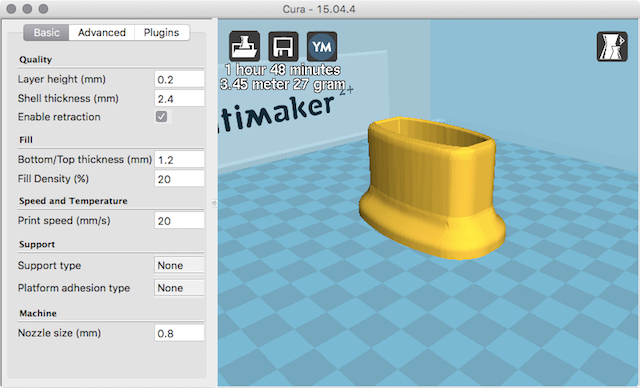This screenshot has width=640, height=388.
Task: Click the Load model icon
Action: pyautogui.click(x=244, y=47)
